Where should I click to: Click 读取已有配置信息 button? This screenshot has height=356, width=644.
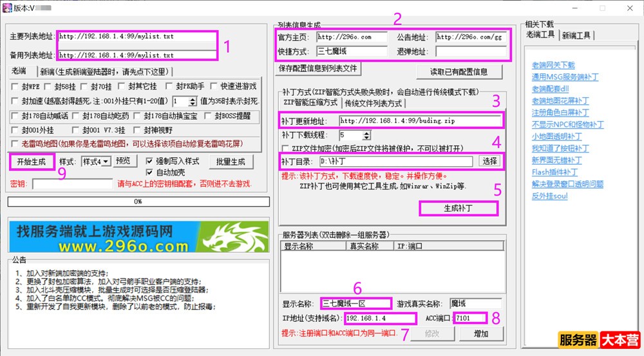click(x=459, y=72)
